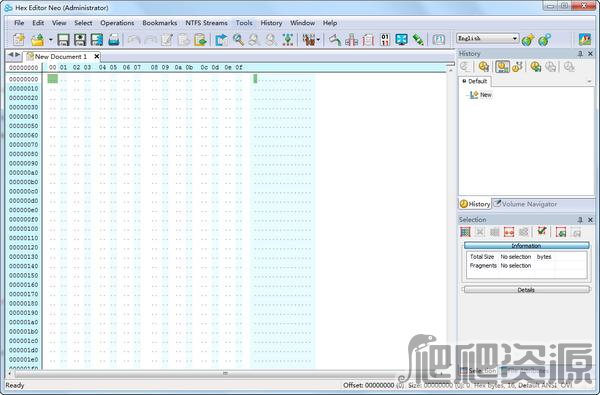Expand the Details section header
The width and height of the screenshot is (600, 395).
click(527, 290)
